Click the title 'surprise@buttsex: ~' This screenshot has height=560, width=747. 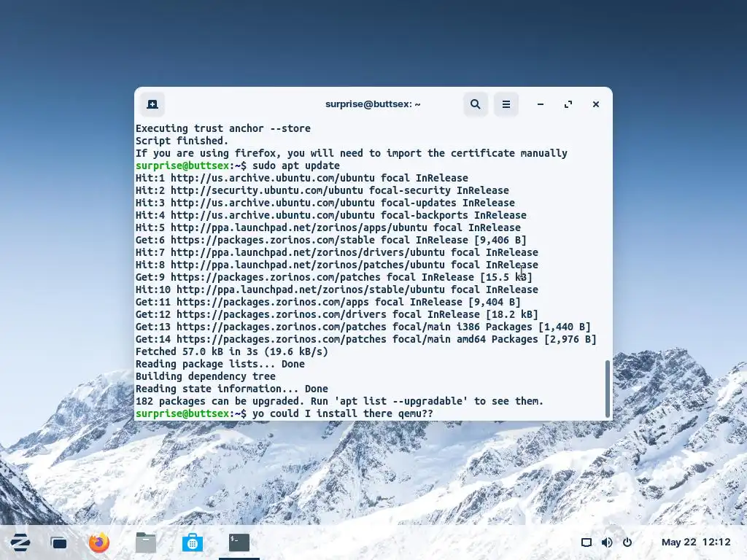coord(373,104)
